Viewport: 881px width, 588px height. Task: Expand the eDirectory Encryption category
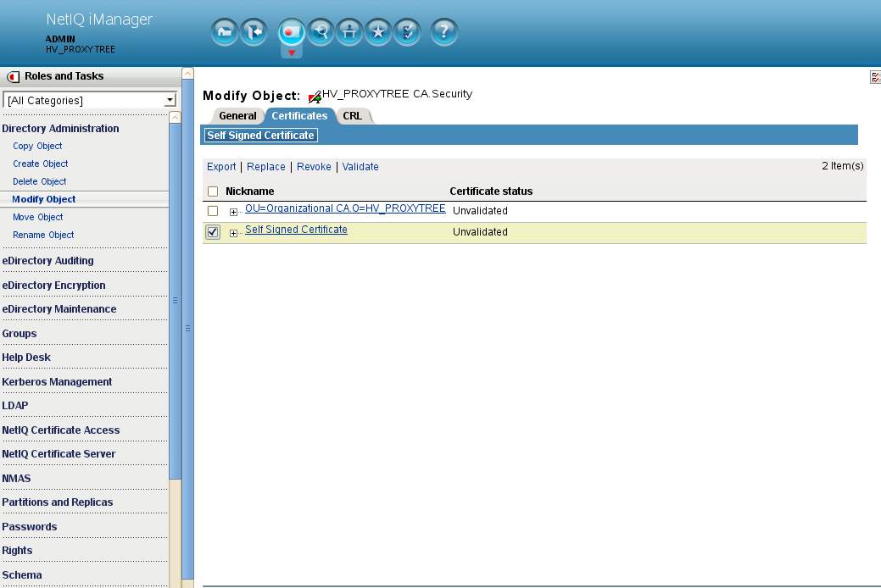[x=53, y=286]
